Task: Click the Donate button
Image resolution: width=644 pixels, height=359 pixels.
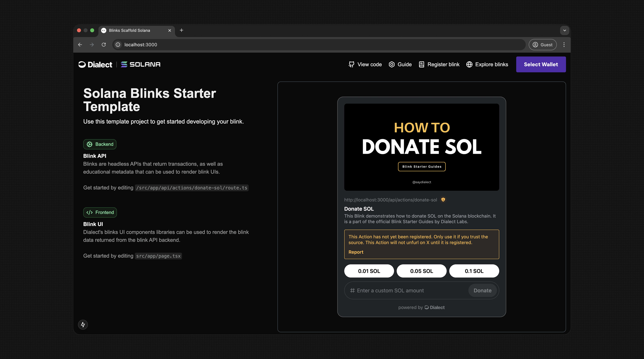Action: [x=482, y=290]
